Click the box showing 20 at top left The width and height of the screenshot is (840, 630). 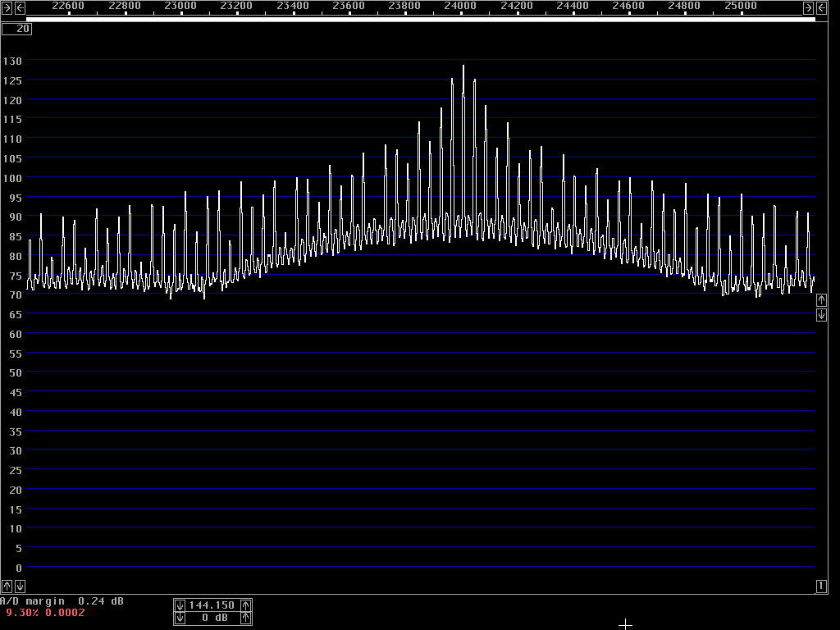tap(16, 29)
